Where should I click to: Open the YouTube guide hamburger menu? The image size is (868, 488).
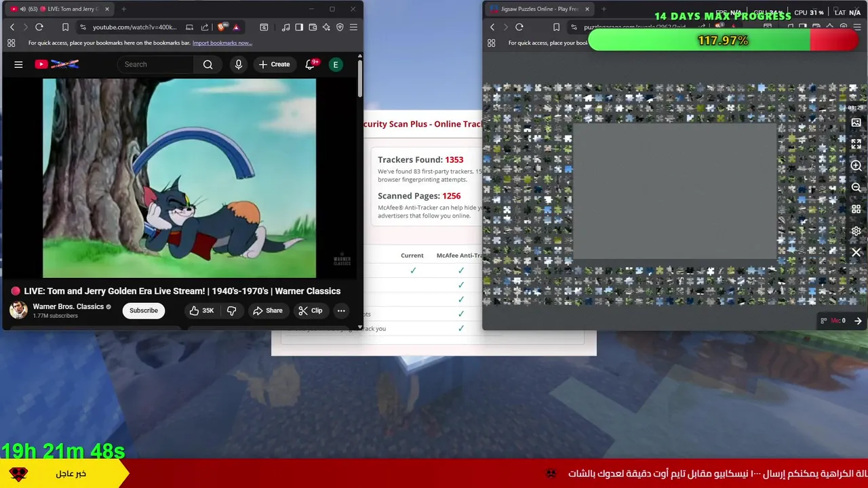[18, 64]
